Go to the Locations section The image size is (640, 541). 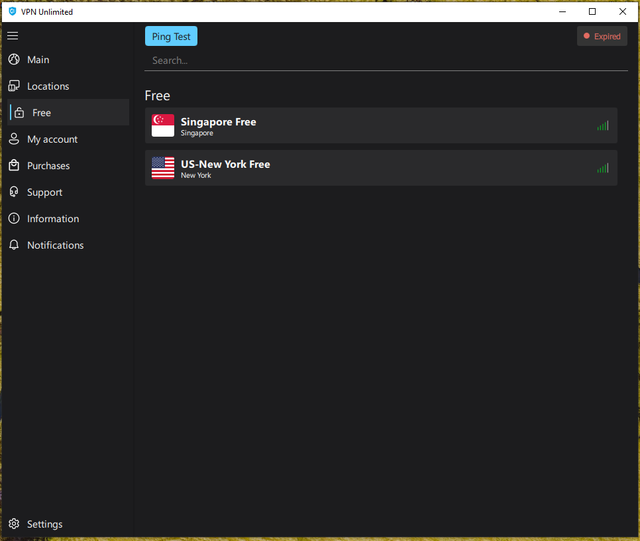68,86
